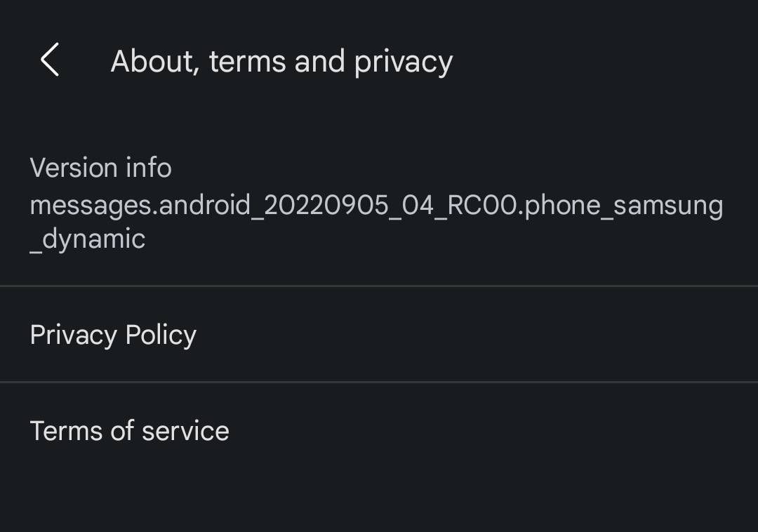
Task: Click the Privacy Policy list row
Action: click(379, 335)
